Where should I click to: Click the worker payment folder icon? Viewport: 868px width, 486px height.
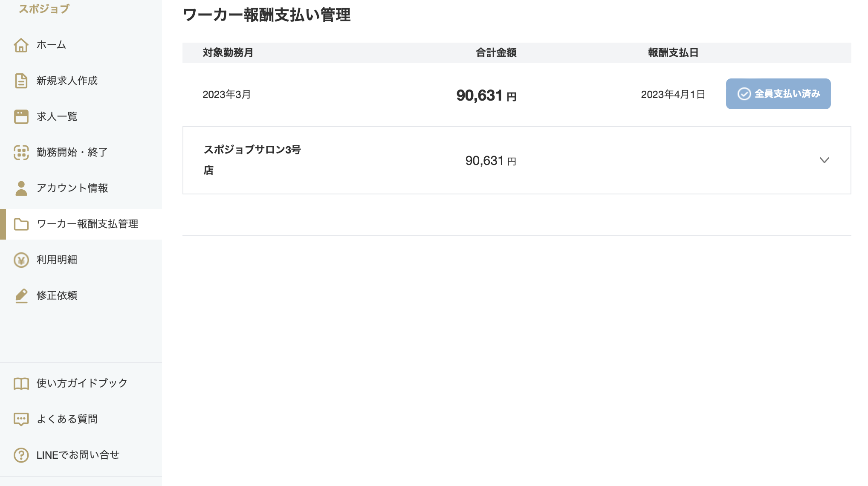pos(21,224)
